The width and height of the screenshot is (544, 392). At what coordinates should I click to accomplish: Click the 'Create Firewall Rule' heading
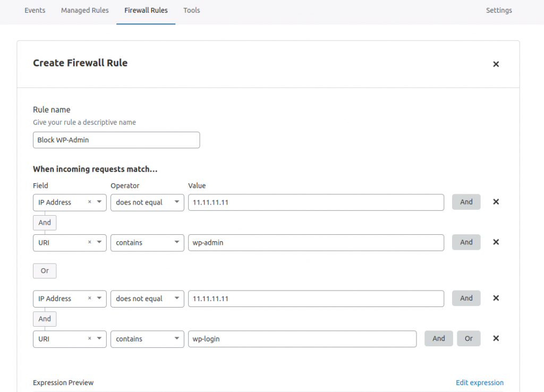80,63
